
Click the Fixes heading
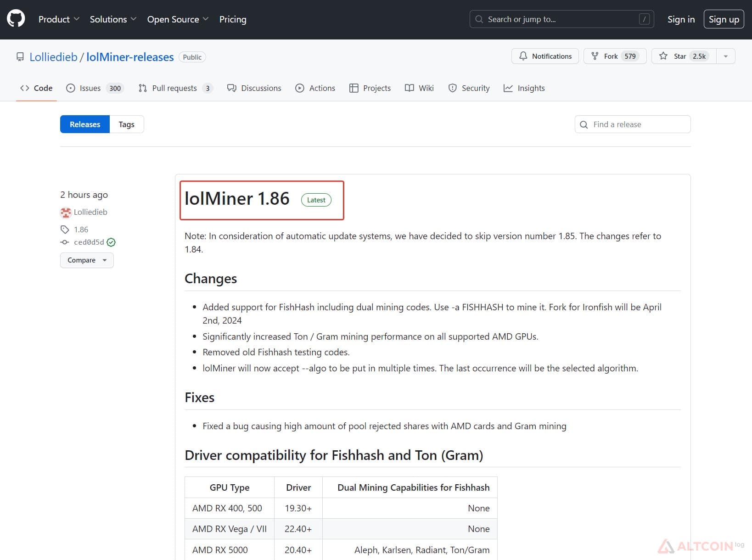coord(200,398)
